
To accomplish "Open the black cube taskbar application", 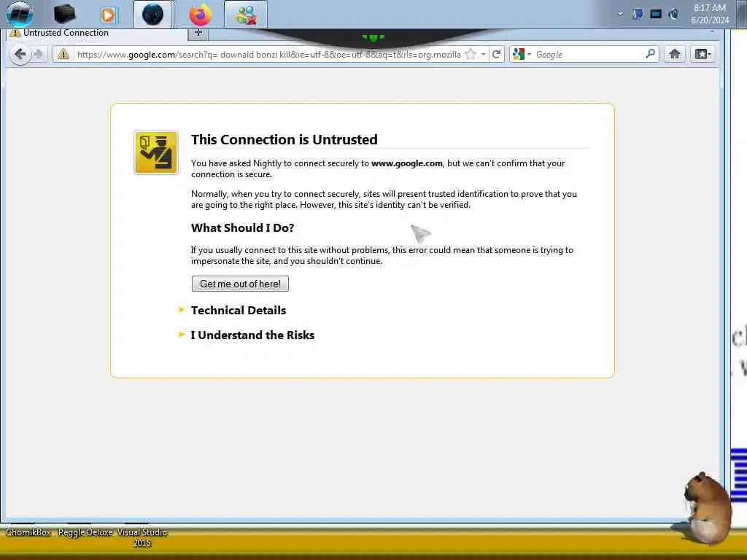I will click(64, 14).
